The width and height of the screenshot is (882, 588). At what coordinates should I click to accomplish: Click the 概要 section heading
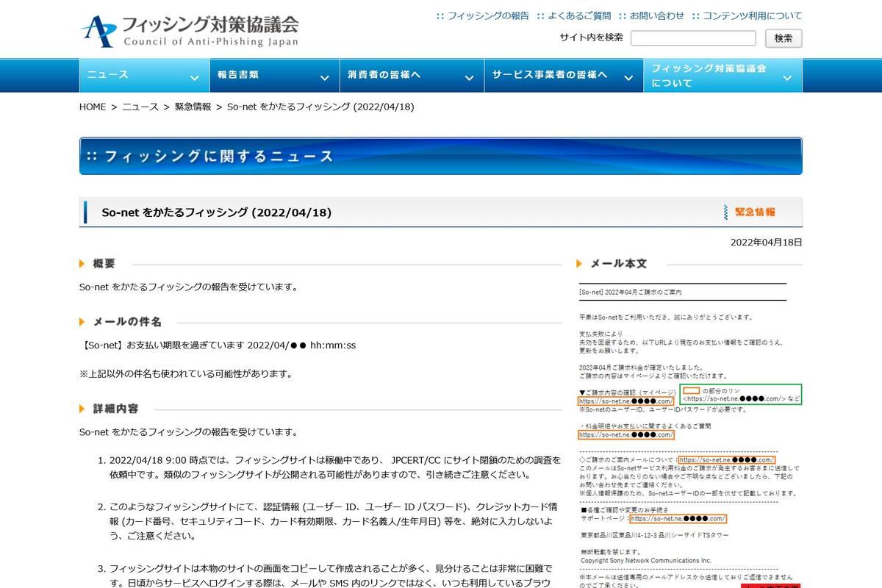pyautogui.click(x=104, y=263)
